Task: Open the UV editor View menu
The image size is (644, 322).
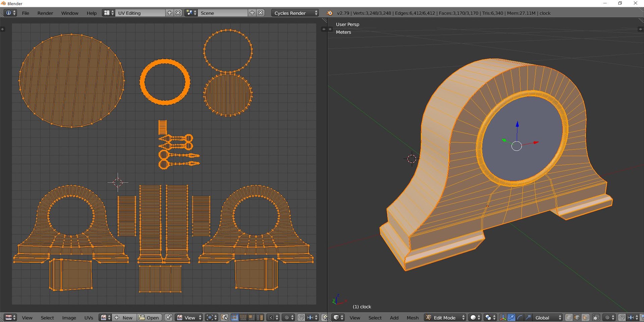Action: click(x=27, y=318)
